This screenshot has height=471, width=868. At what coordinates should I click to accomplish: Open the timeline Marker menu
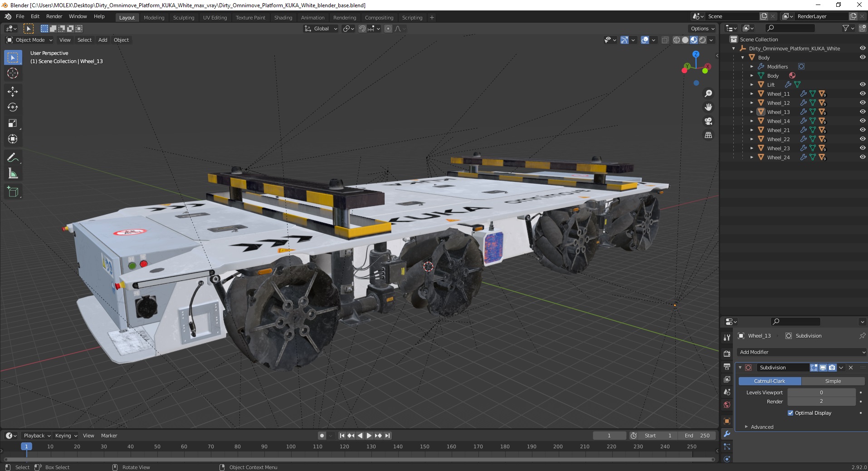(109, 436)
